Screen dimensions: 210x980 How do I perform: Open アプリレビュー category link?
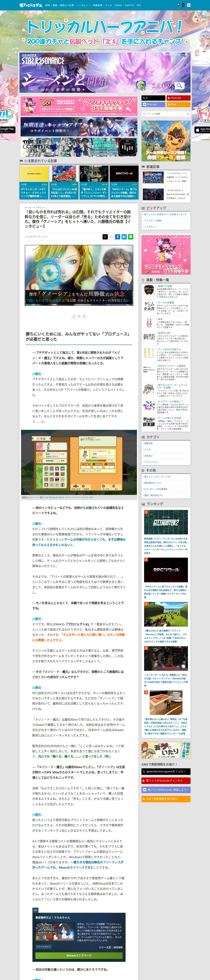[151, 462]
